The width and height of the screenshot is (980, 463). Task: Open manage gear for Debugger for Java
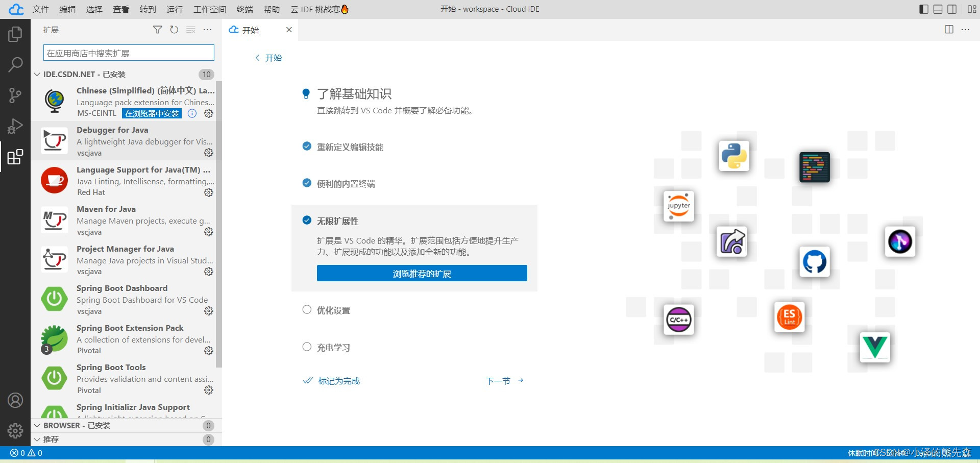tap(209, 153)
